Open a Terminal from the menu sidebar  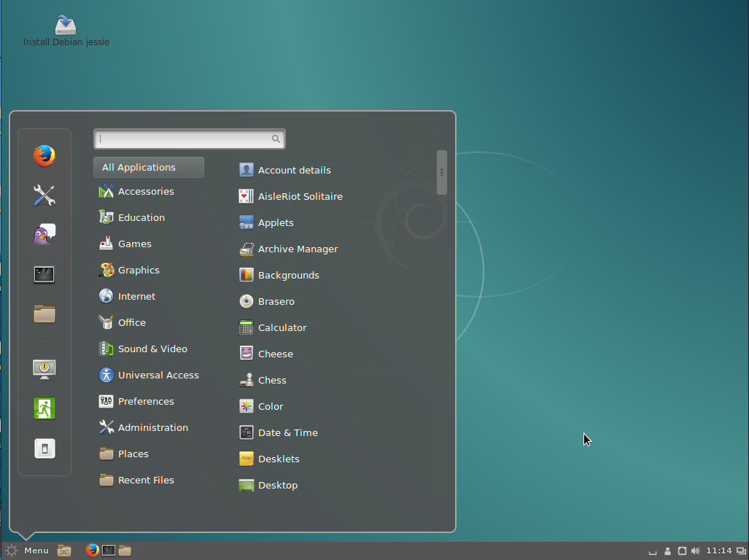point(44,274)
